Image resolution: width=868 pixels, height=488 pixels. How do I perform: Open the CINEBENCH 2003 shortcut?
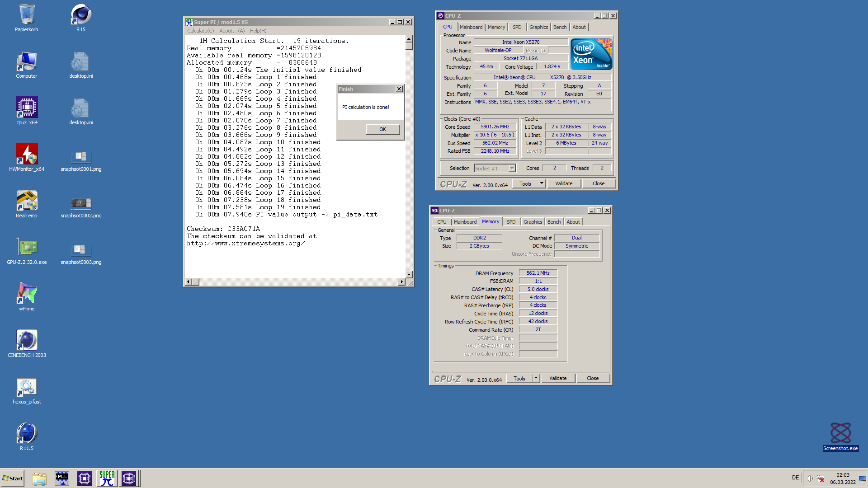[27, 344]
